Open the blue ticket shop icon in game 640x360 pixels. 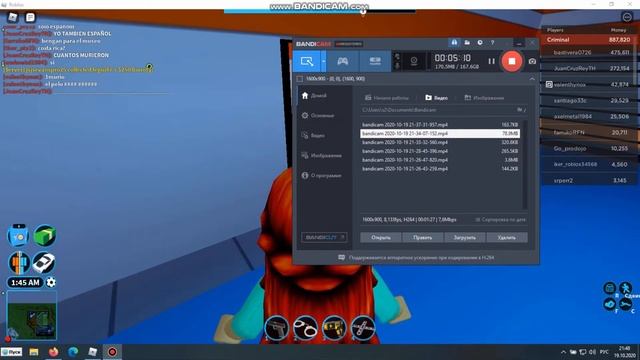tap(19, 236)
